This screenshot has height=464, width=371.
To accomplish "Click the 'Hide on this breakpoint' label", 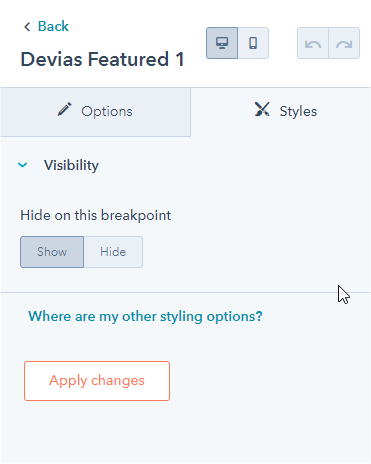I will 96,215.
